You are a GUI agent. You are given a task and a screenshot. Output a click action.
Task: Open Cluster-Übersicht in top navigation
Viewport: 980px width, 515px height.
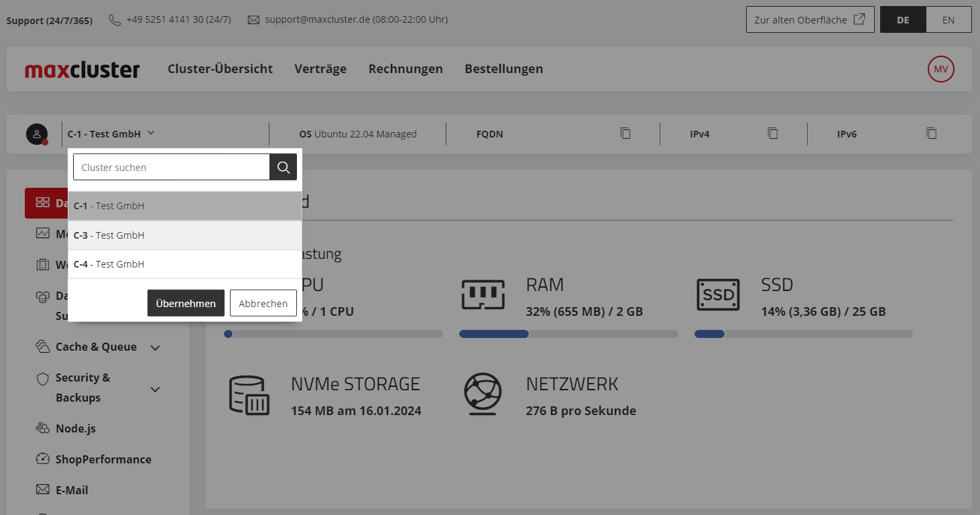click(x=220, y=68)
